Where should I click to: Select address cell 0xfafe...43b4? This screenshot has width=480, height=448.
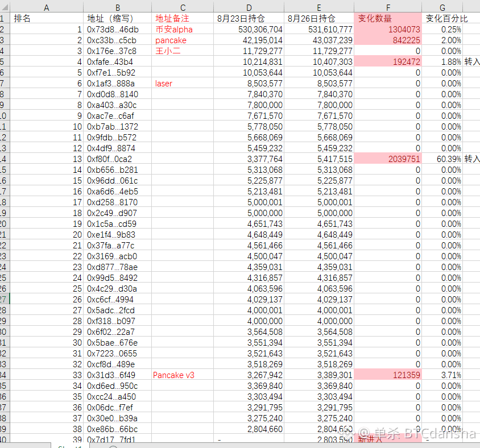click(118, 62)
